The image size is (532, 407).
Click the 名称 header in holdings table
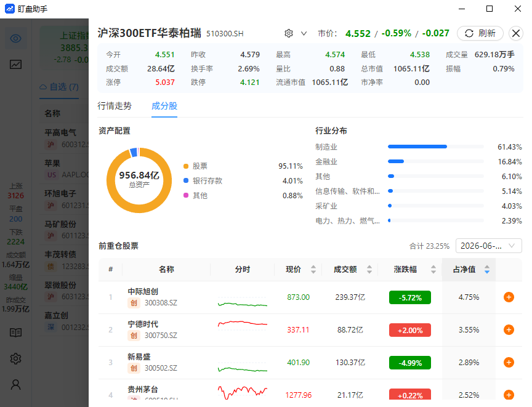coord(166,270)
